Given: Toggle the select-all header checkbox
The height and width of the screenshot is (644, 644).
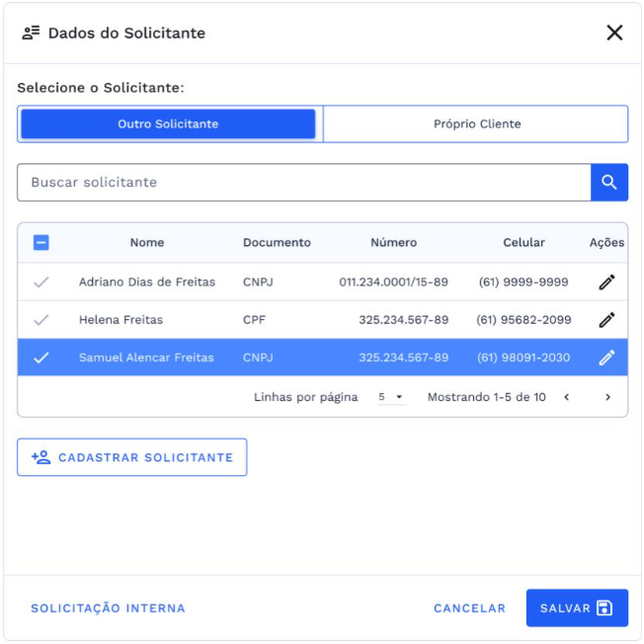Looking at the screenshot, I should click(41, 242).
